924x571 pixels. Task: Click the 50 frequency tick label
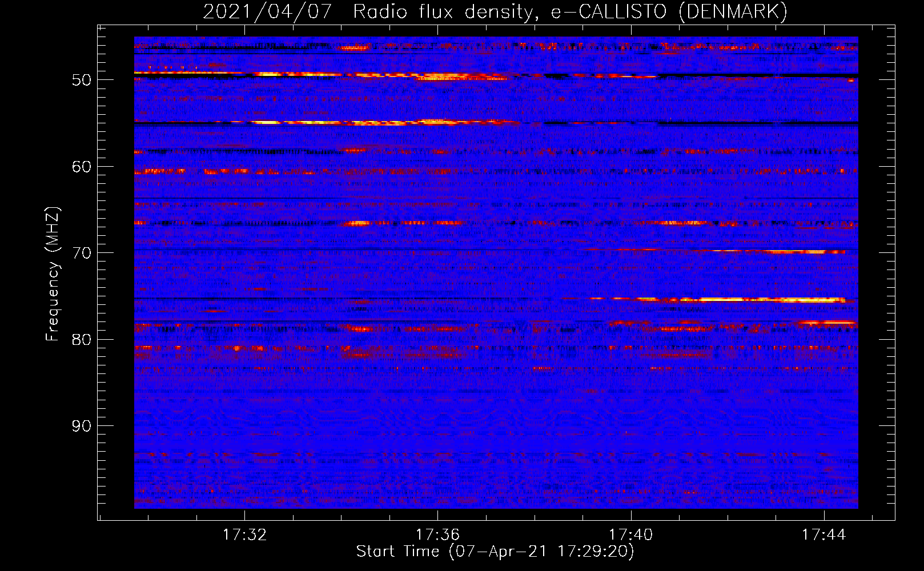82,80
